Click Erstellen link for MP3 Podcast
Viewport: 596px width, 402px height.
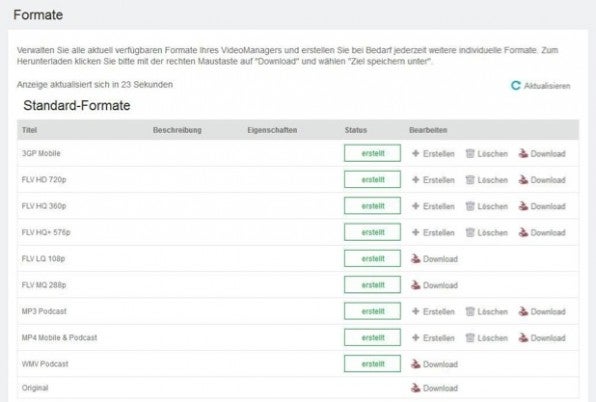(x=439, y=312)
